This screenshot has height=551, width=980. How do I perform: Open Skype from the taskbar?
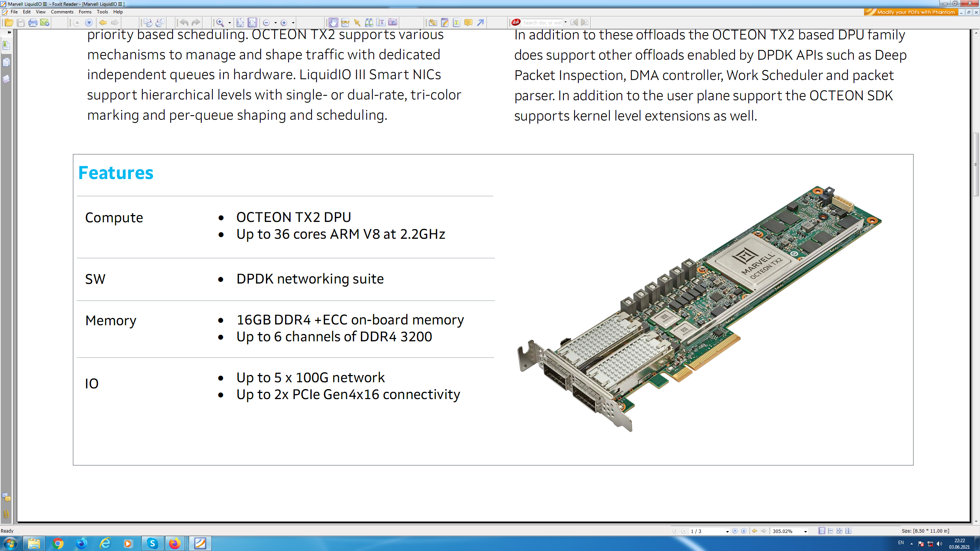[x=152, y=543]
